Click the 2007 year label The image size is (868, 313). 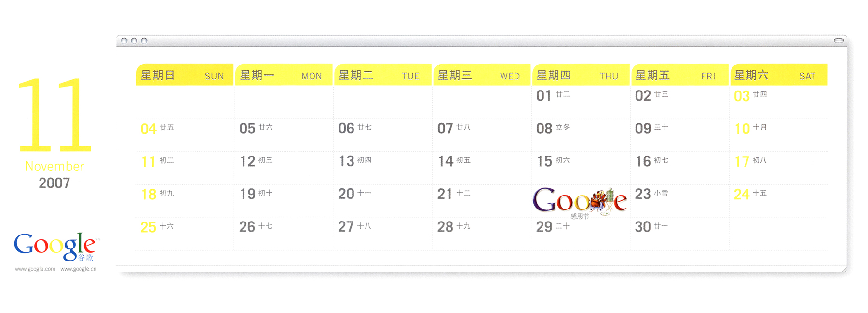[x=54, y=183]
